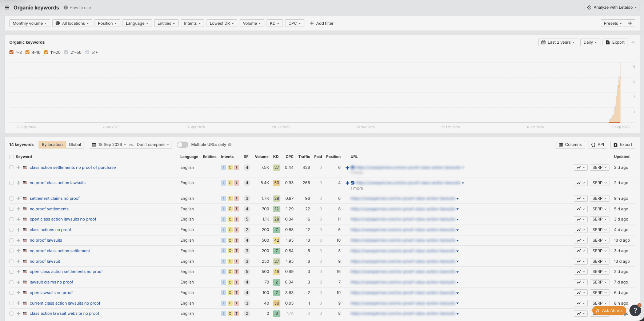Open the 18 Sep 2026 date picker

coord(109,144)
